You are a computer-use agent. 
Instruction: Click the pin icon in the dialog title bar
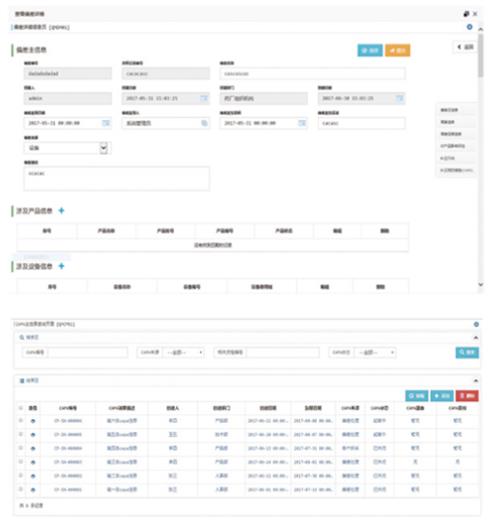click(466, 14)
